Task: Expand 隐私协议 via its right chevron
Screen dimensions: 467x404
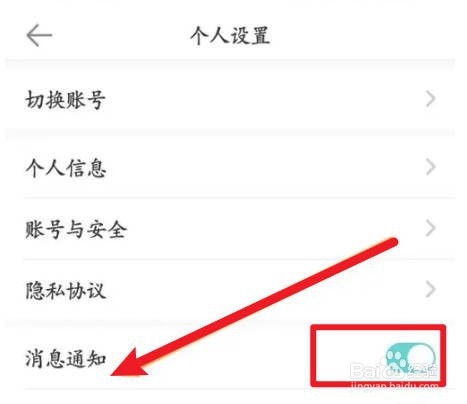Action: (x=431, y=289)
